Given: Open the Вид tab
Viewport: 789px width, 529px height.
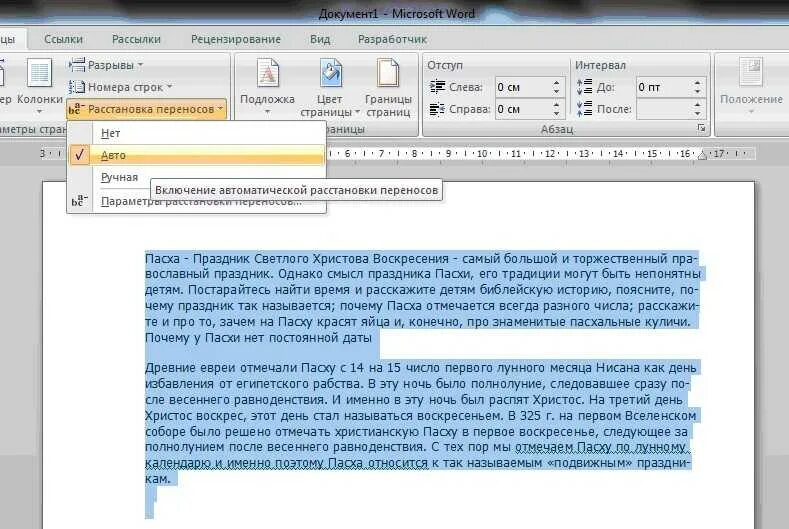Looking at the screenshot, I should (x=320, y=39).
